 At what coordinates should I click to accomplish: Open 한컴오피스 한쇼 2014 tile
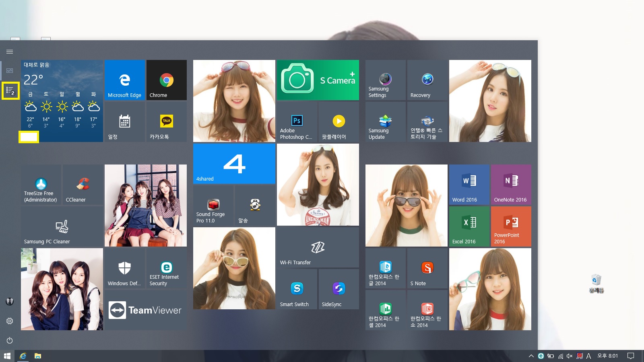(x=427, y=310)
